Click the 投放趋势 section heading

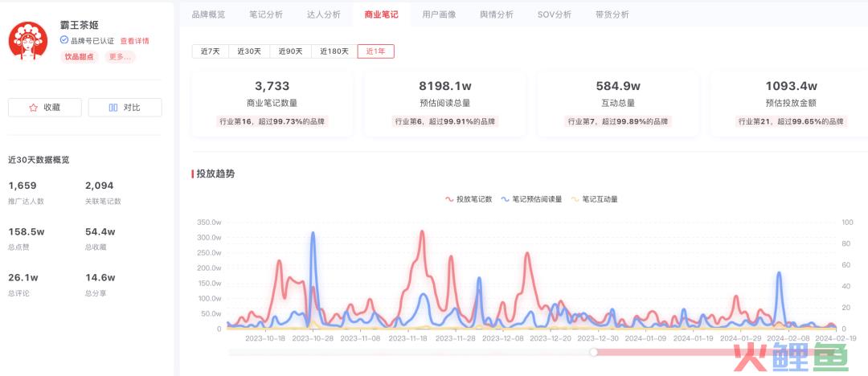(215, 174)
